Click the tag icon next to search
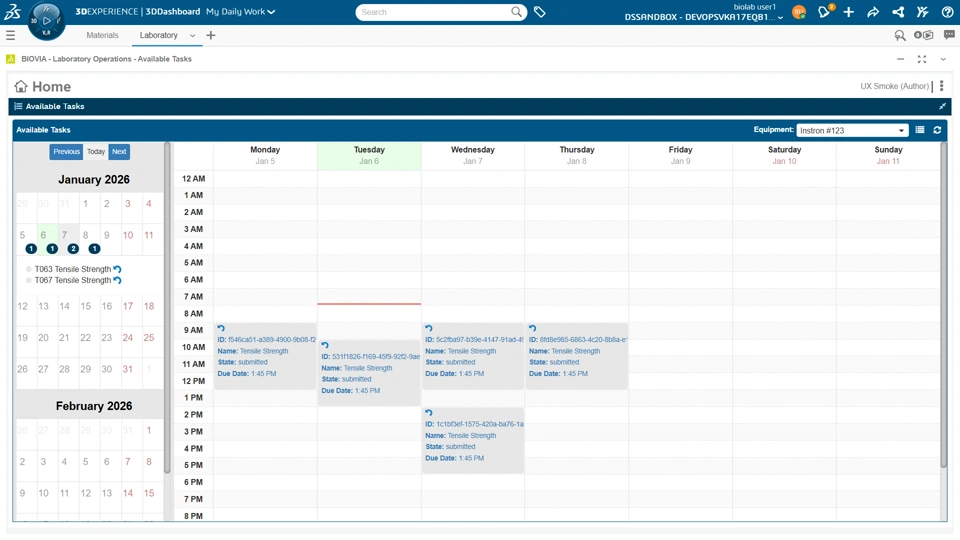Viewport: 960px width, 540px height. pyautogui.click(x=539, y=12)
